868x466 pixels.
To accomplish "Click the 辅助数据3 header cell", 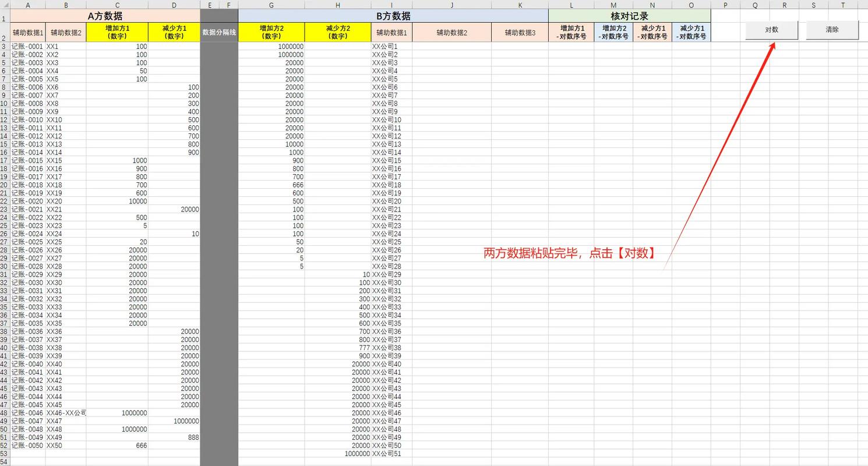I will click(518, 33).
